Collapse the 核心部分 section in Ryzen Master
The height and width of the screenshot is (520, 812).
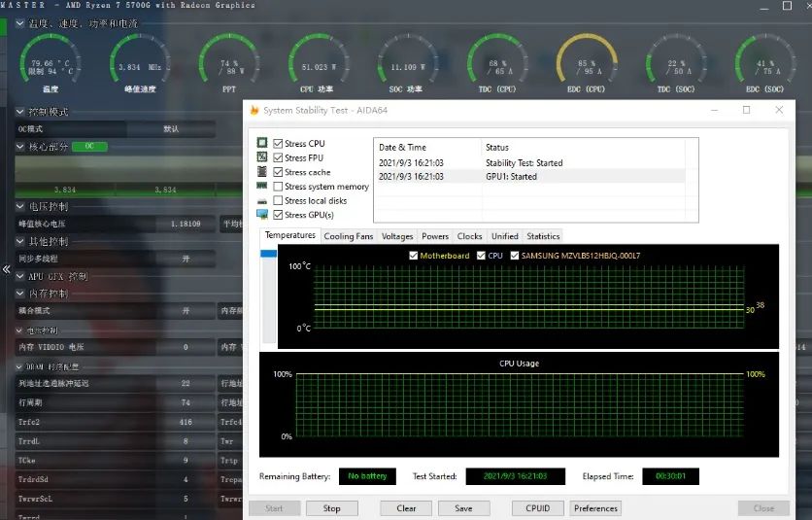point(20,147)
